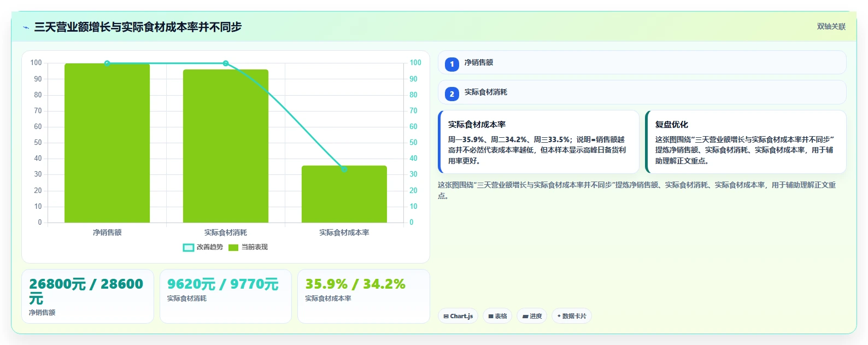Screen dimensions: 868x345
Task: Click the 实际食材消耗 caption under 9620元 value
Action: [x=187, y=299]
